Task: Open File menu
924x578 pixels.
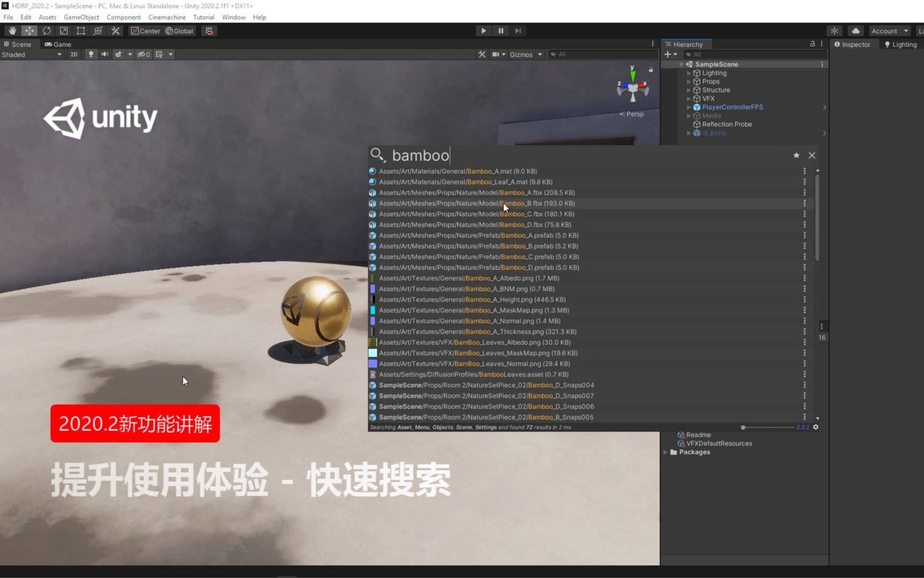Action: click(8, 17)
